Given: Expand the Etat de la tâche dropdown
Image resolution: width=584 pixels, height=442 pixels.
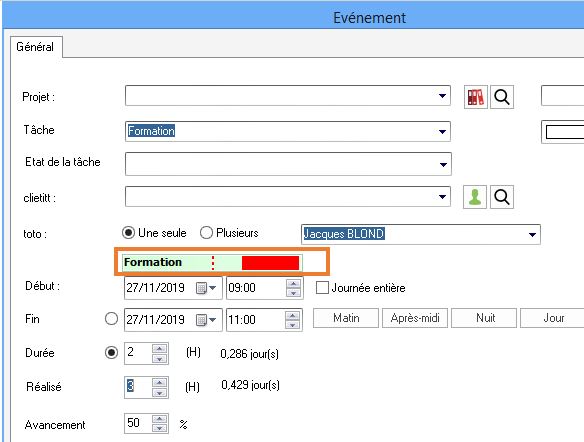Looking at the screenshot, I should (x=443, y=164).
